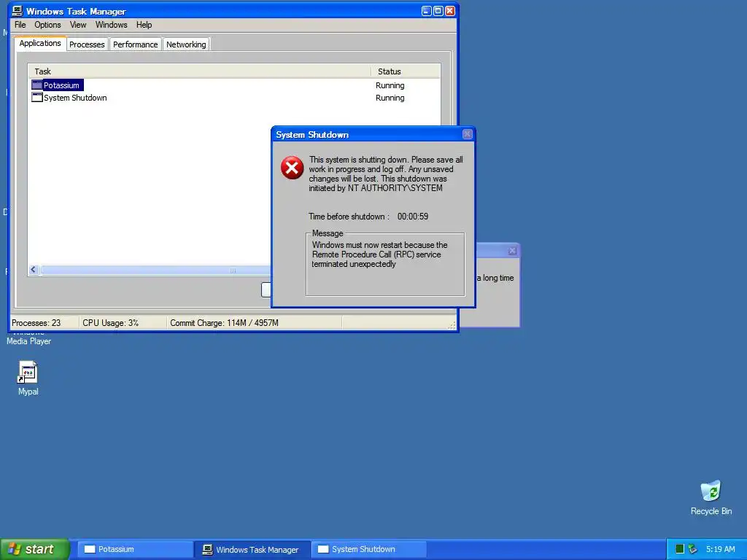Click the Media Player desktop label
The image size is (747, 560).
click(28, 341)
